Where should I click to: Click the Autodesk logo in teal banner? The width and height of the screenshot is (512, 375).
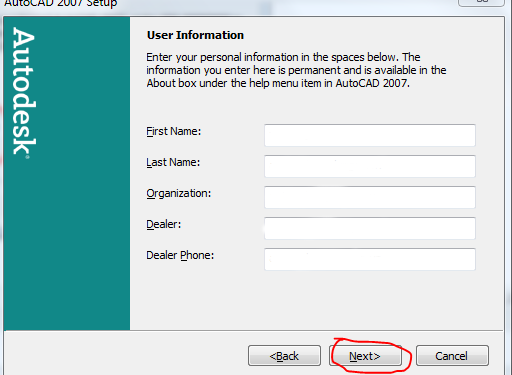[x=24, y=92]
